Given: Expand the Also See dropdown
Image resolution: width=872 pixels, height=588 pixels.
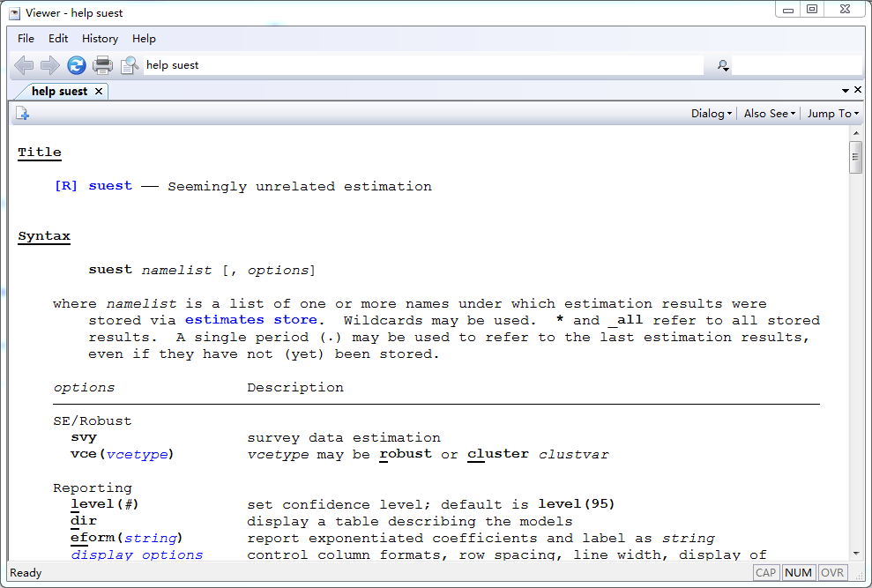Looking at the screenshot, I should (770, 114).
